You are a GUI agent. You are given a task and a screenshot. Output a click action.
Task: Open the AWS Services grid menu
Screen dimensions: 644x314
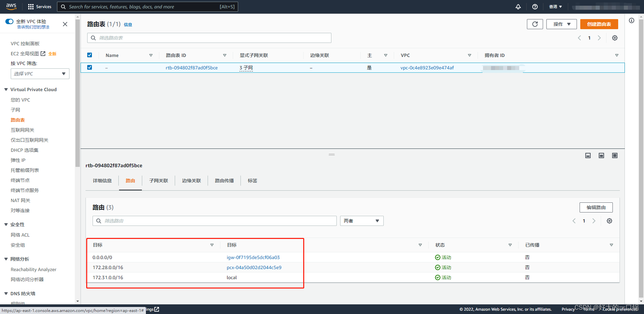(40, 7)
